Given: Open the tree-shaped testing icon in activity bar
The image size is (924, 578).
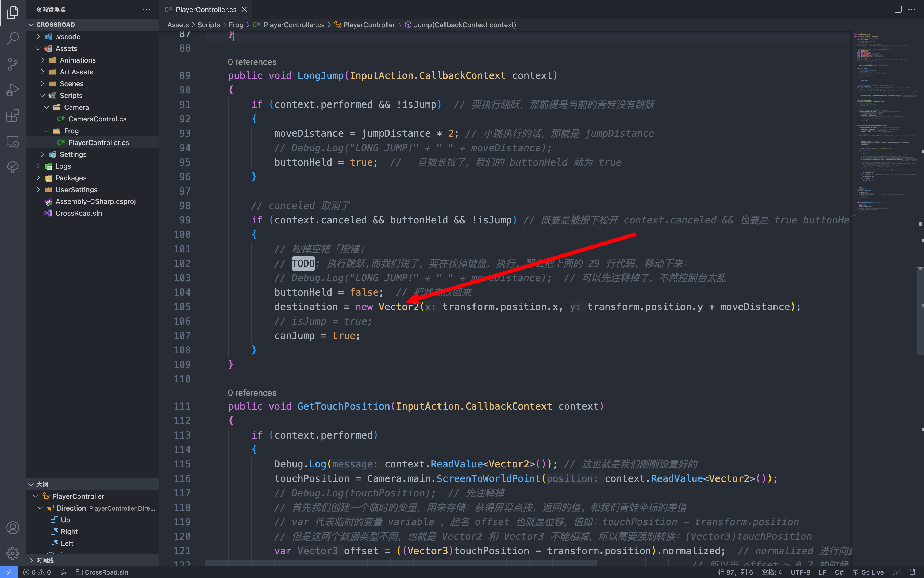Looking at the screenshot, I should [13, 167].
